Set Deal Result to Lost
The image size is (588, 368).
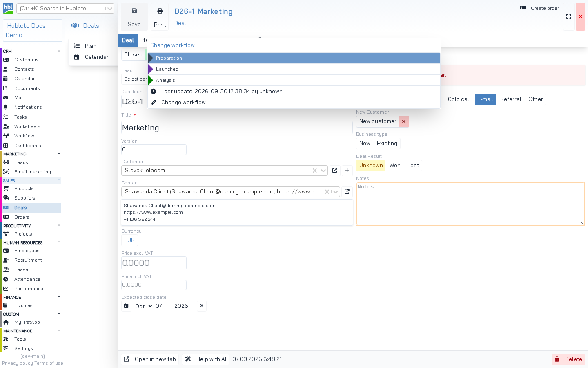(413, 166)
